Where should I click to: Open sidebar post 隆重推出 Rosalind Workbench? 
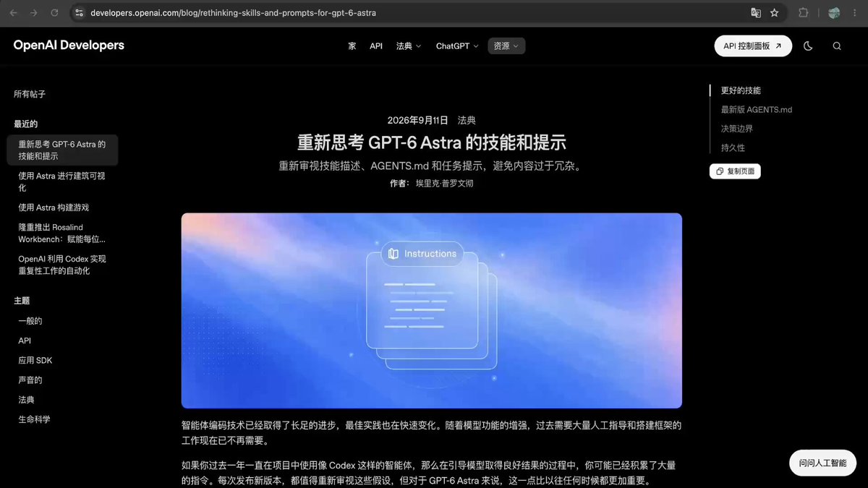(x=62, y=233)
